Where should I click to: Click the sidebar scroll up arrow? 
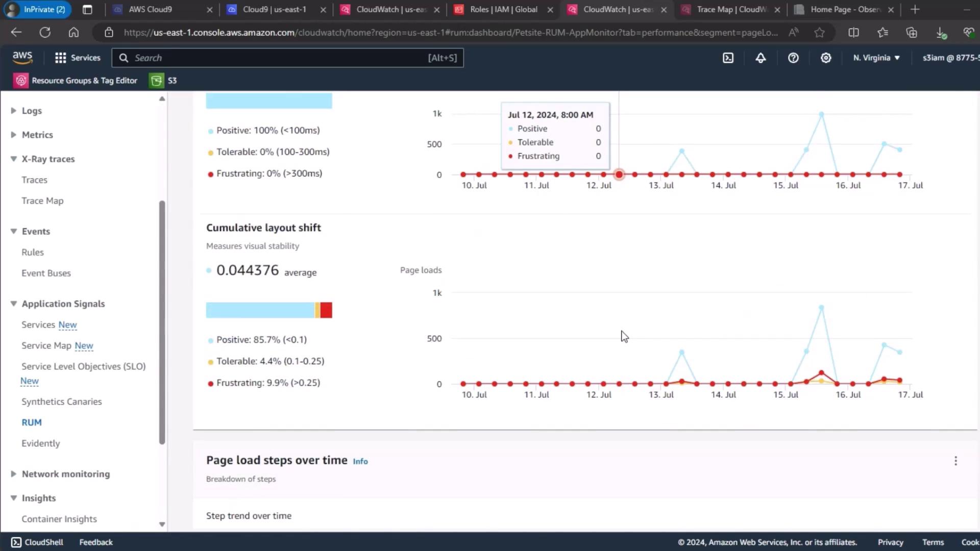point(162,98)
